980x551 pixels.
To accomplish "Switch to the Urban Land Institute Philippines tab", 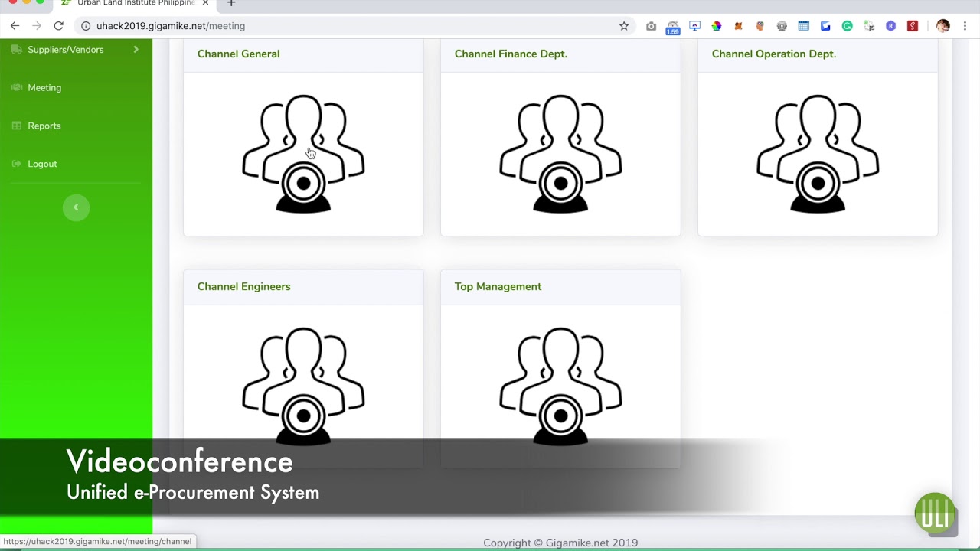I will coord(136,4).
